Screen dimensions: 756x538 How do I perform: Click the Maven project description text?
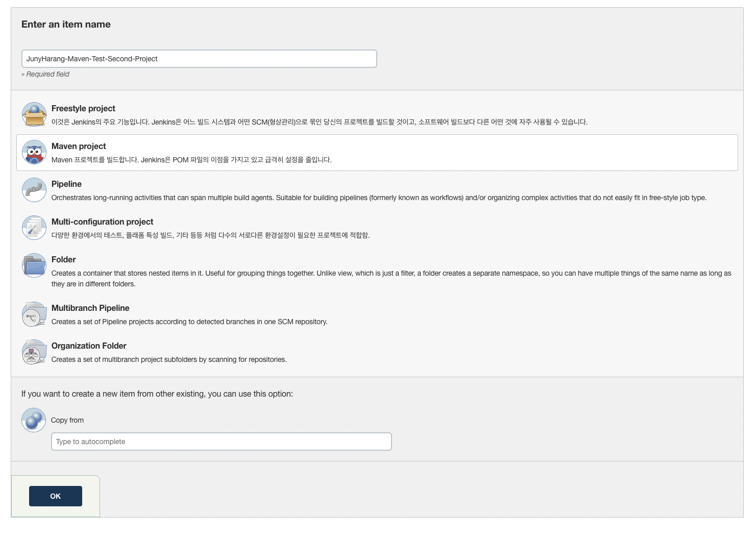click(x=191, y=160)
